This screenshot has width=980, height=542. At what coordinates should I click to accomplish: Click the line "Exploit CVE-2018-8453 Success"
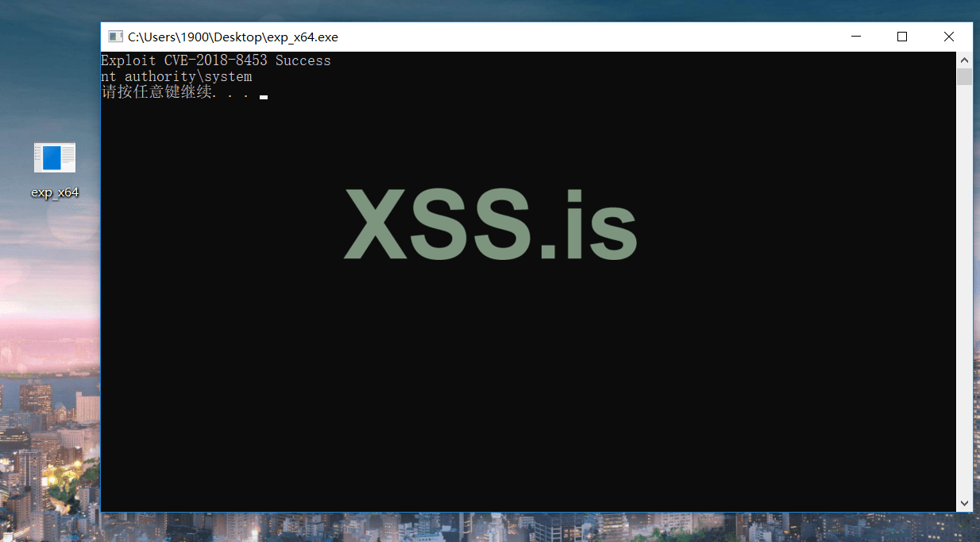click(x=216, y=60)
